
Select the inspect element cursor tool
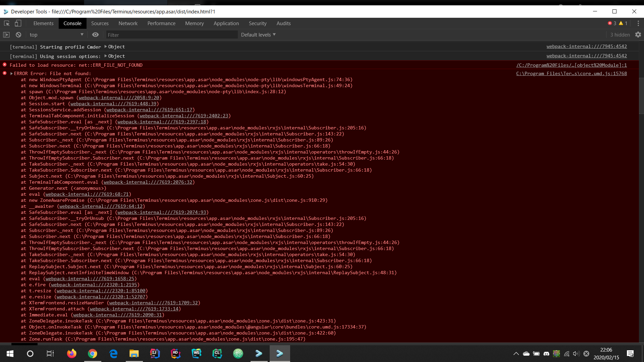6,23
